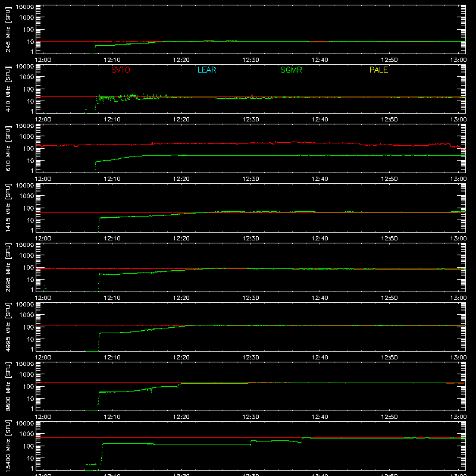The width and height of the screenshot is (476, 476).
Task: Click 12:00 tick under the 610 MHz plot
Action: coord(43,179)
